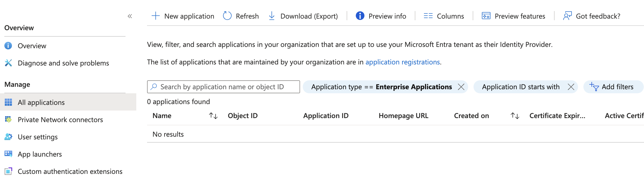644x179 pixels.
Task: Click the Preview features icon
Action: click(486, 16)
